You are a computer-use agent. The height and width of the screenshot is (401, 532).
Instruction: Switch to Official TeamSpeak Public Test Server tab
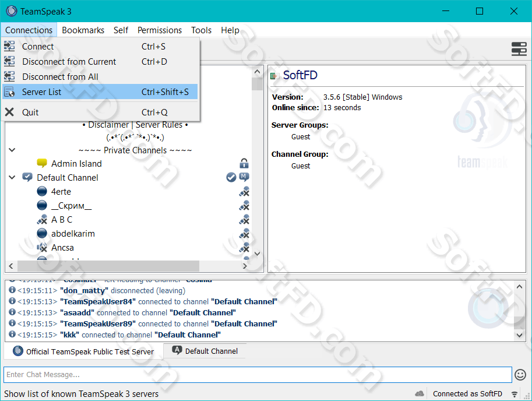(x=83, y=351)
